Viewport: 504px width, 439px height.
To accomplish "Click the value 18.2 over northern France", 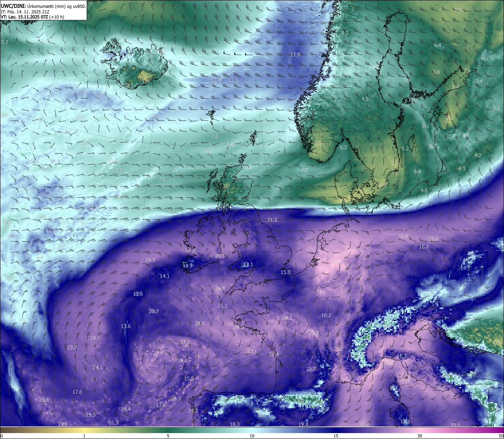I will (326, 315).
